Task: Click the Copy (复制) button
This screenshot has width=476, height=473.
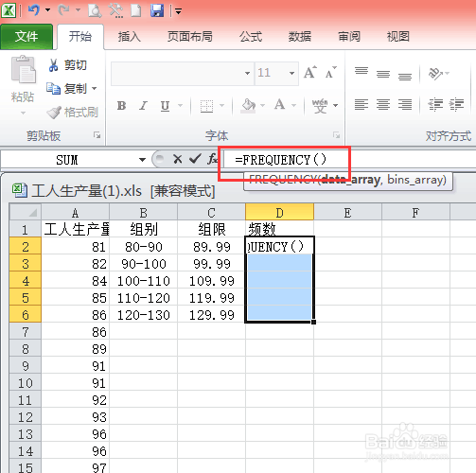Action: [66, 89]
